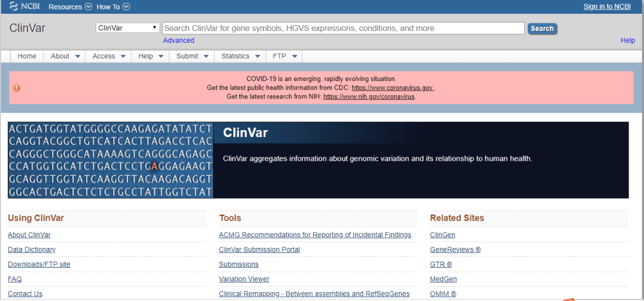Screen dimensions: 644x301
Task: Open the Variation Viewer link
Action: [x=244, y=279]
